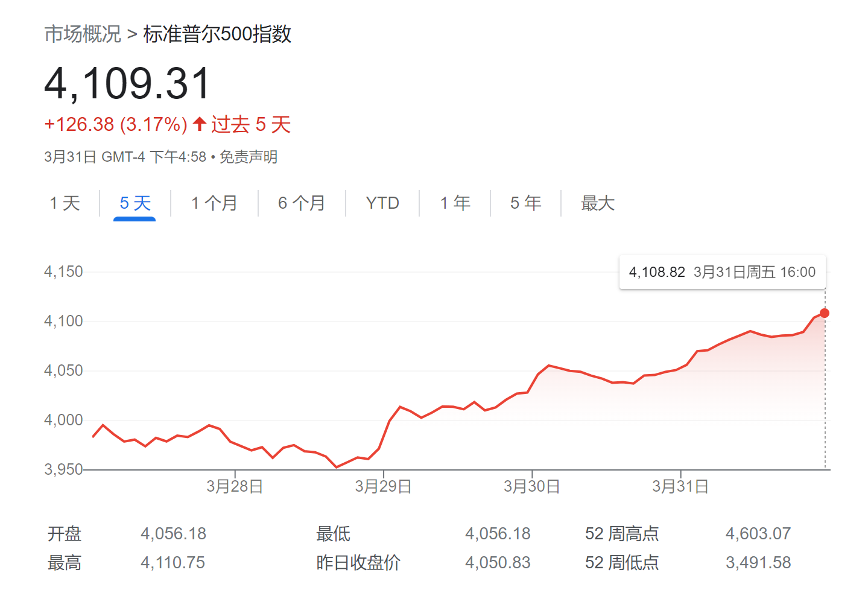Viewport: 868px width, 590px height.
Task: Click the 3月30日 x-axis date label
Action: 532,486
